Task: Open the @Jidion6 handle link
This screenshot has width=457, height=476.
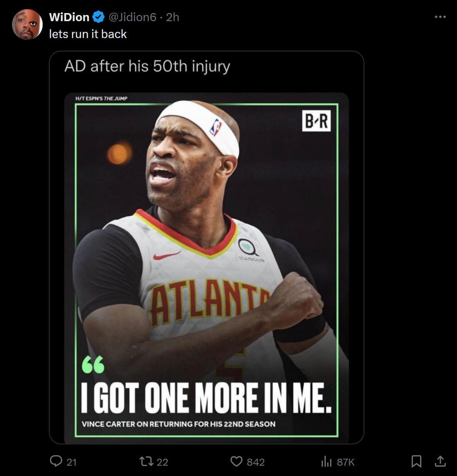Action: 132,17
